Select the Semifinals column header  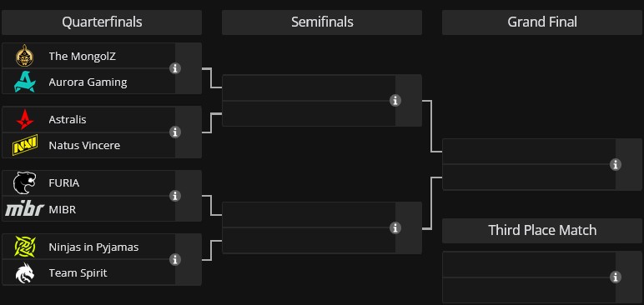point(322,22)
